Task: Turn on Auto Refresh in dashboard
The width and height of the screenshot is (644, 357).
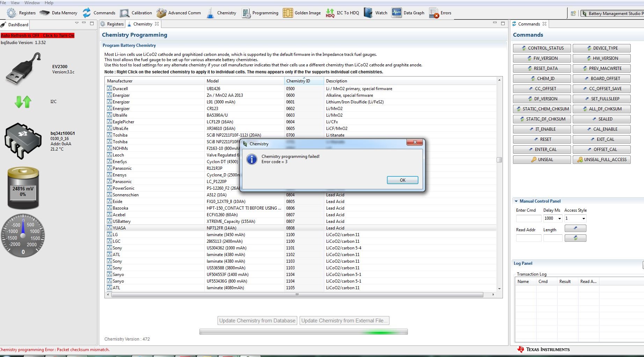Action: coord(37,36)
